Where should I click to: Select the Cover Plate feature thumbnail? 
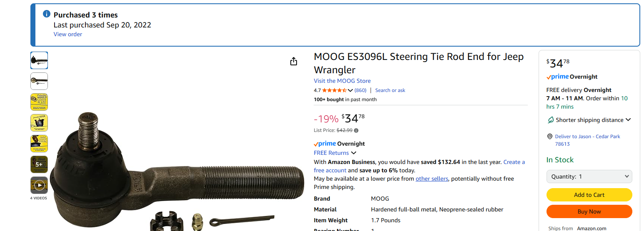[39, 102]
